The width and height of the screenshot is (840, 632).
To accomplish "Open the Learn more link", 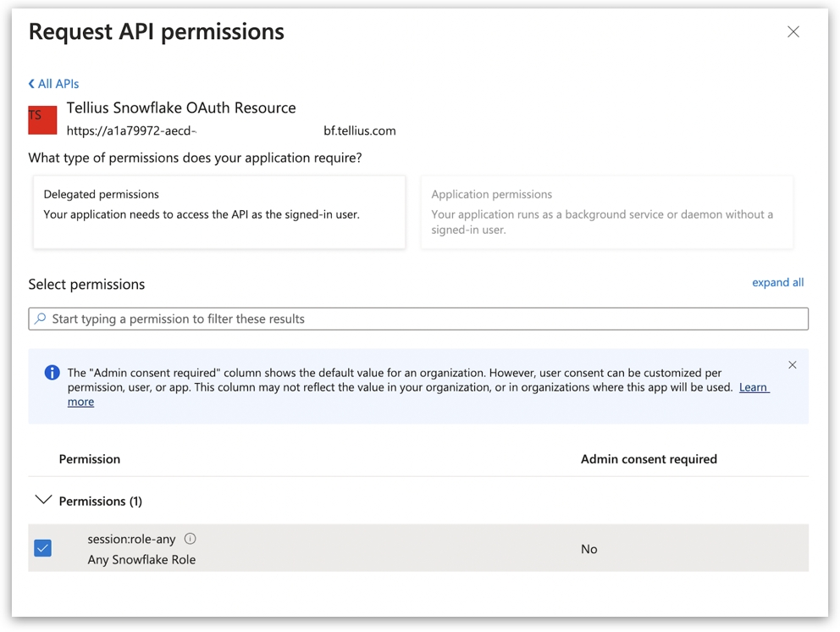I will [753, 387].
